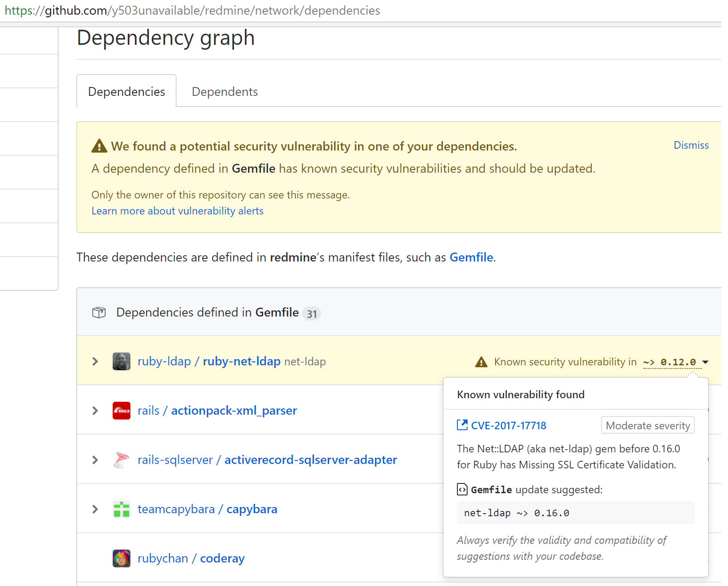Open the activerecord-sqlserver-adapter repository link

tap(311, 460)
